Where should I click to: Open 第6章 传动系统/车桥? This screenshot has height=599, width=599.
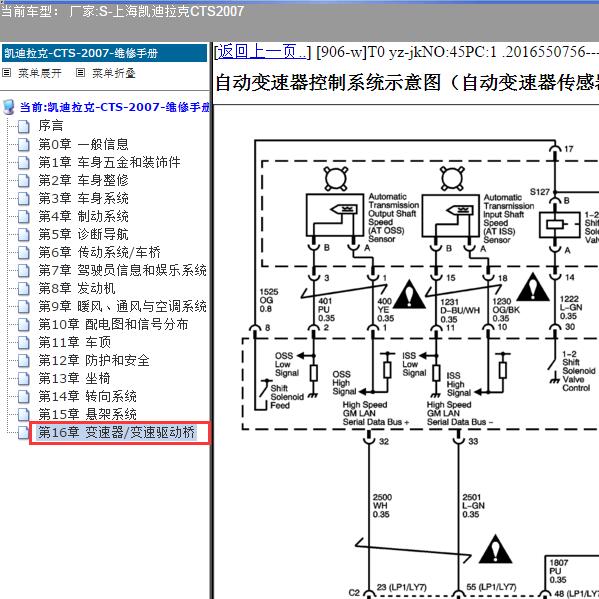99,252
